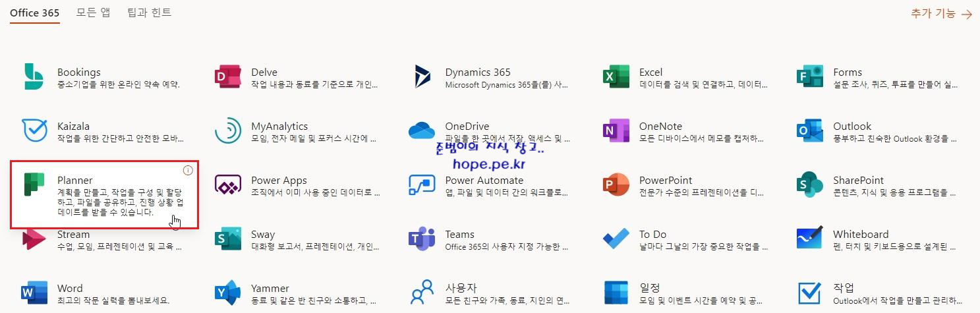Launch the Dynamics 365 icon
The width and height of the screenshot is (980, 313).
click(x=422, y=77)
